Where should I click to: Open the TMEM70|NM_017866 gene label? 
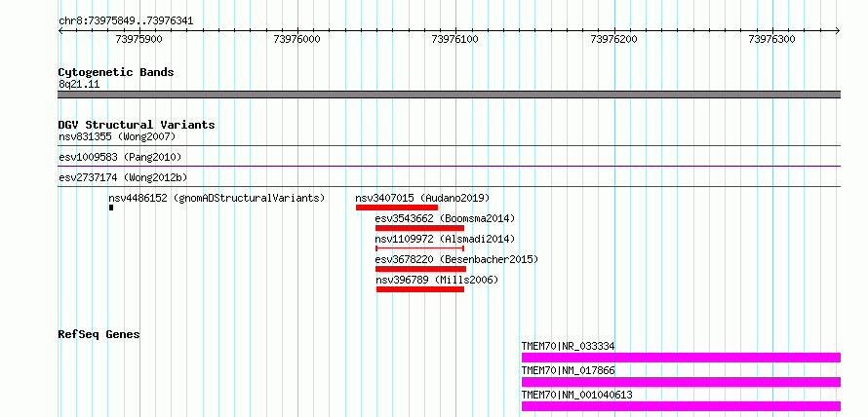(568, 370)
